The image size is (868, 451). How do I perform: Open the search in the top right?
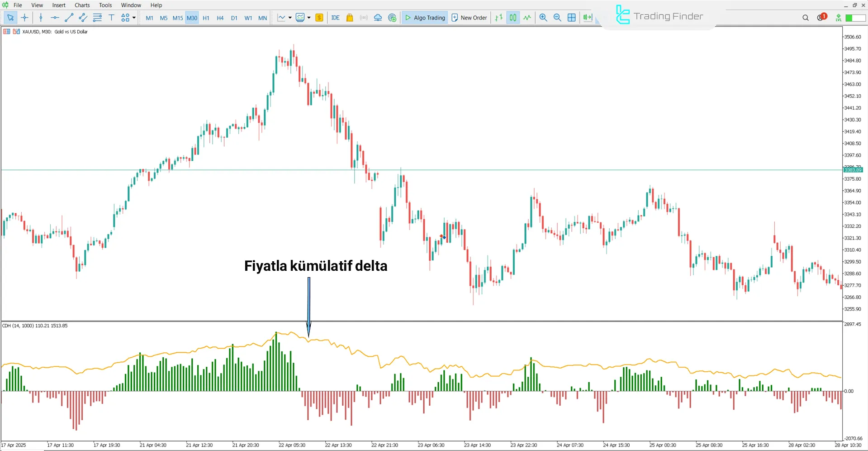[x=805, y=18]
